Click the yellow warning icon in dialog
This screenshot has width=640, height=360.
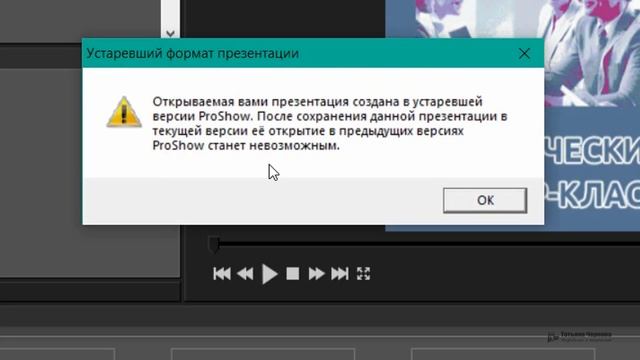coord(124,112)
